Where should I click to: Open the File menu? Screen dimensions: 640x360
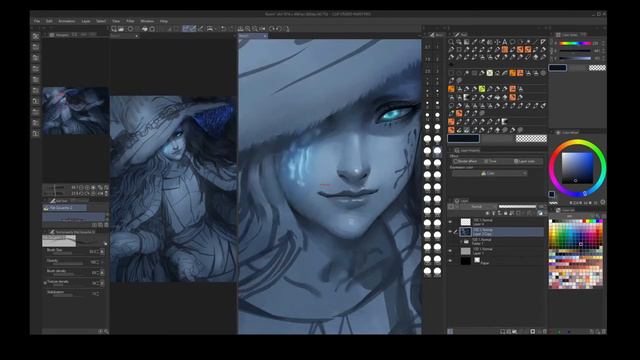(x=37, y=21)
